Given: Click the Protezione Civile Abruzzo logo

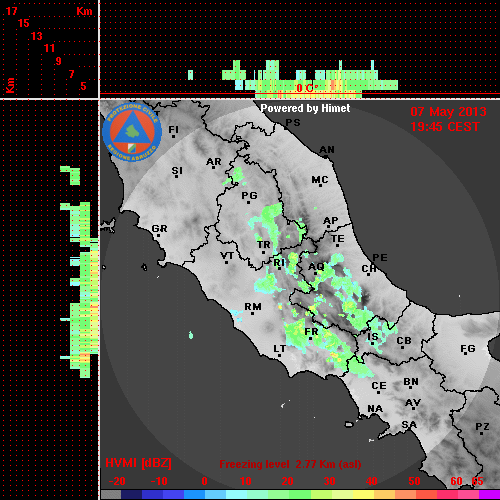Looking at the screenshot, I should point(132,133).
